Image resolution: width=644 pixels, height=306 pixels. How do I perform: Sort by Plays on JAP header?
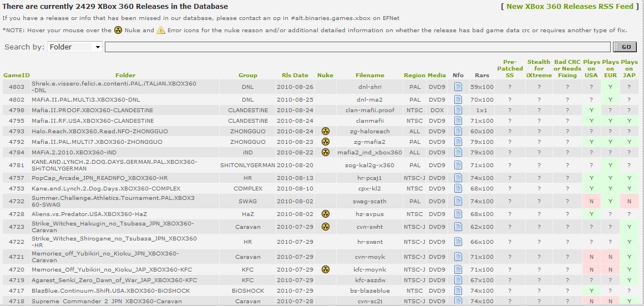pos(629,69)
